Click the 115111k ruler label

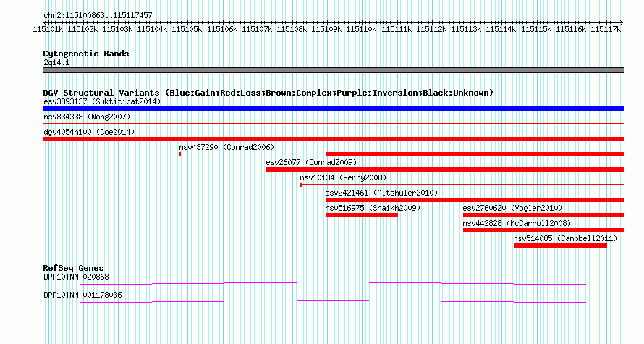pyautogui.click(x=397, y=30)
